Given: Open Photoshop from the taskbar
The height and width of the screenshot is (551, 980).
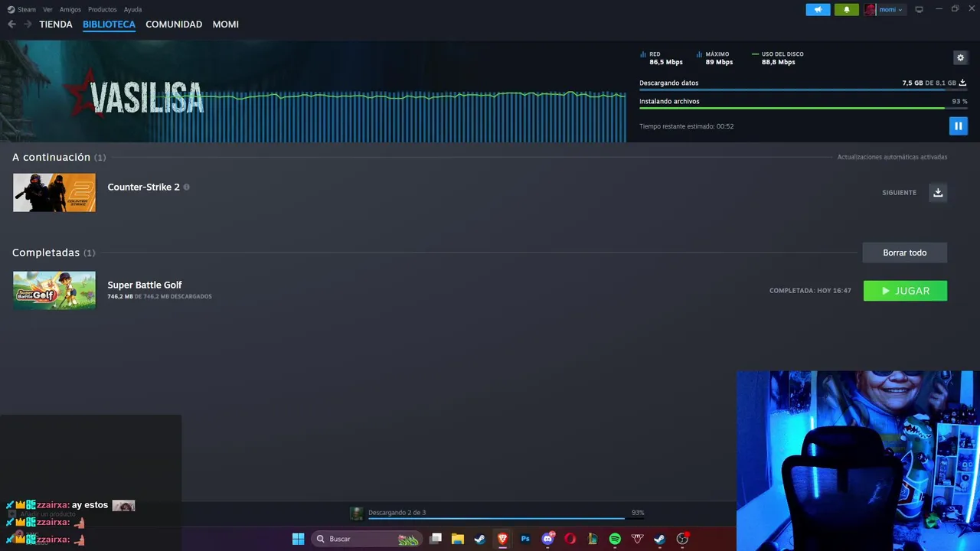Looking at the screenshot, I should click(x=525, y=539).
